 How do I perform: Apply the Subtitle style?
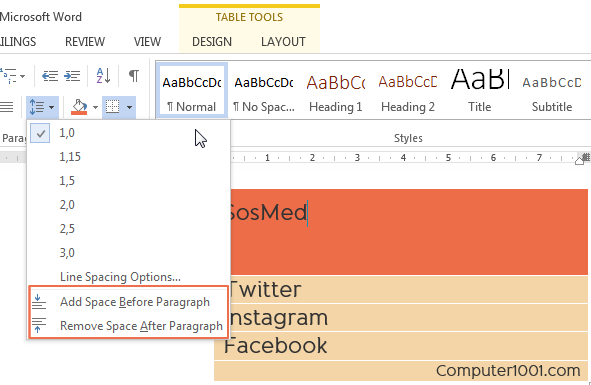pos(552,90)
